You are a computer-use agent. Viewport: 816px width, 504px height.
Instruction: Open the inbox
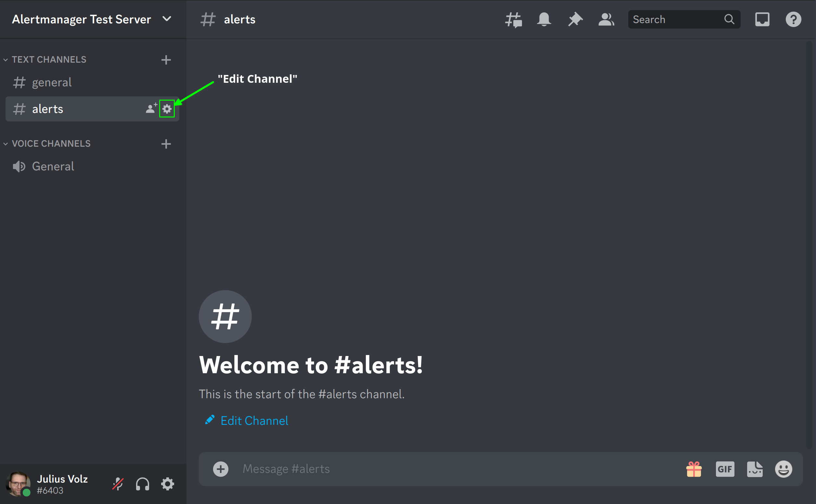(762, 19)
